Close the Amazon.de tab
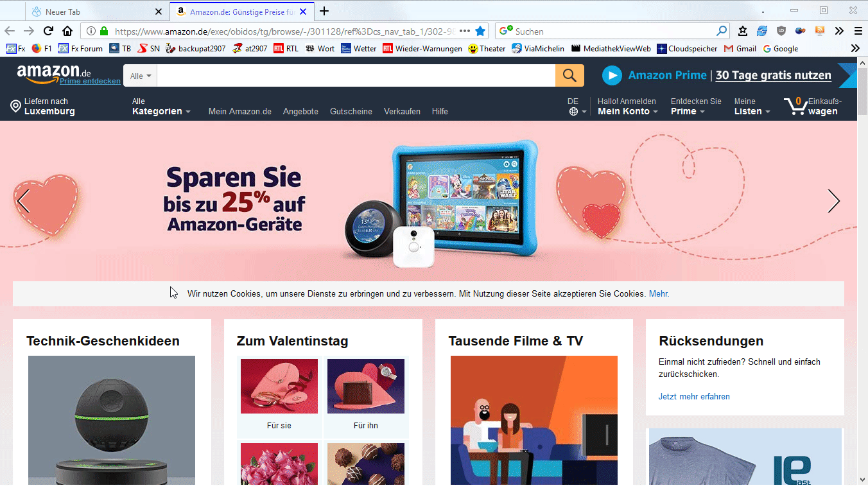The width and height of the screenshot is (868, 497). [x=303, y=12]
